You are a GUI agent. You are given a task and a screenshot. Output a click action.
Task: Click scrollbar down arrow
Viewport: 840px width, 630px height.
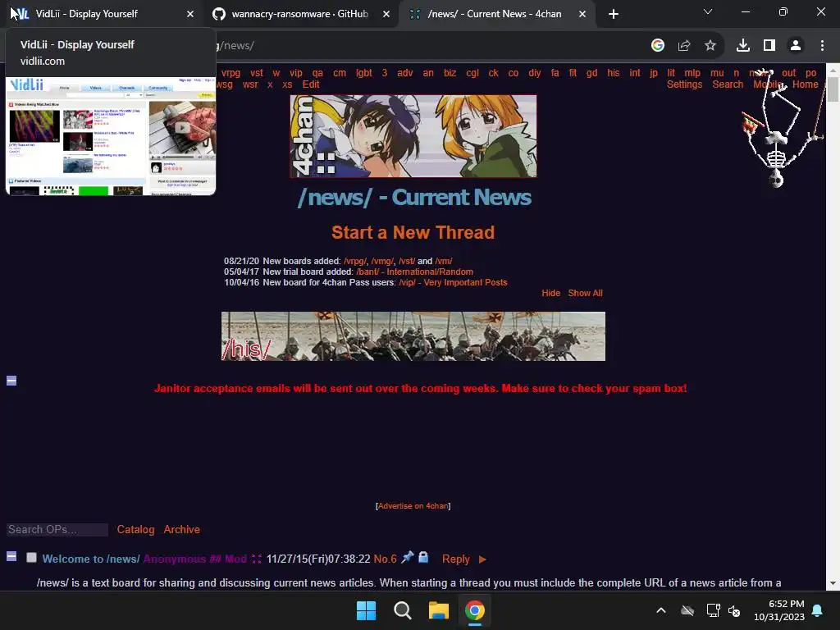click(833, 583)
